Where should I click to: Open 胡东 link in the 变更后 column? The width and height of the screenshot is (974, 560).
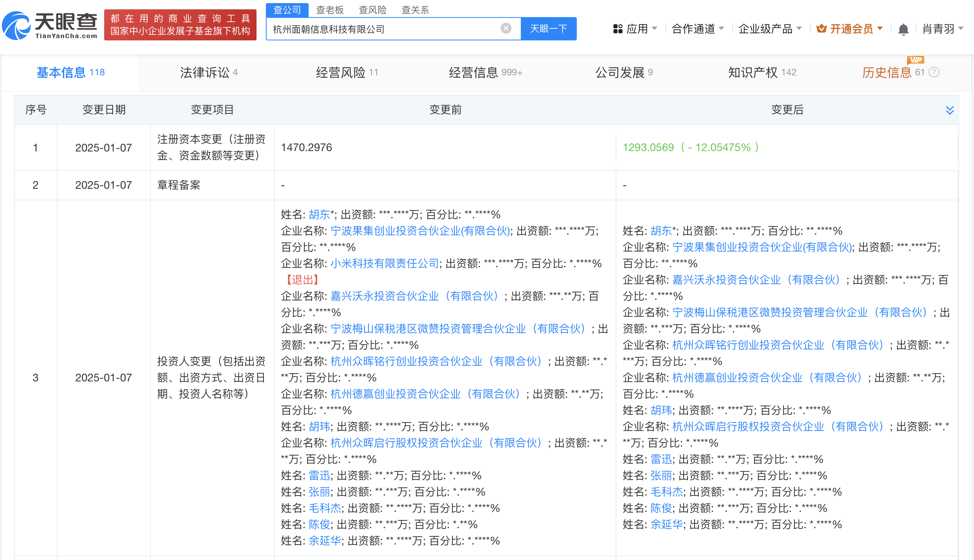click(x=661, y=231)
